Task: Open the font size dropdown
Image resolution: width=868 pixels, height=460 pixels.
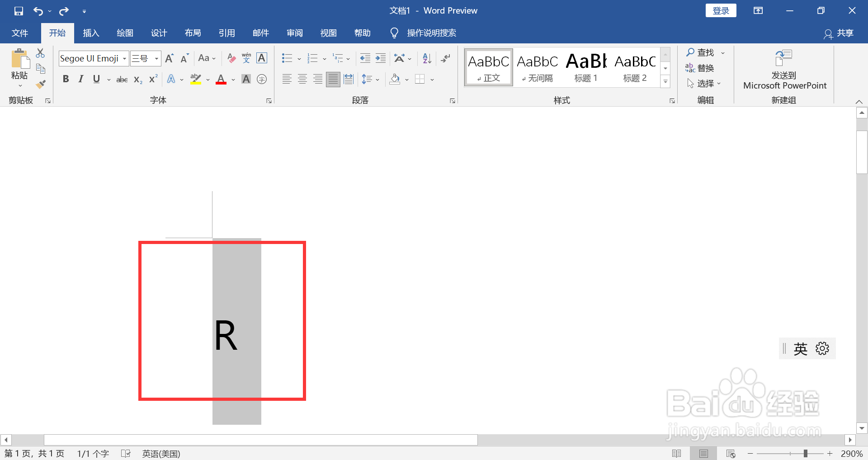Action: click(156, 58)
